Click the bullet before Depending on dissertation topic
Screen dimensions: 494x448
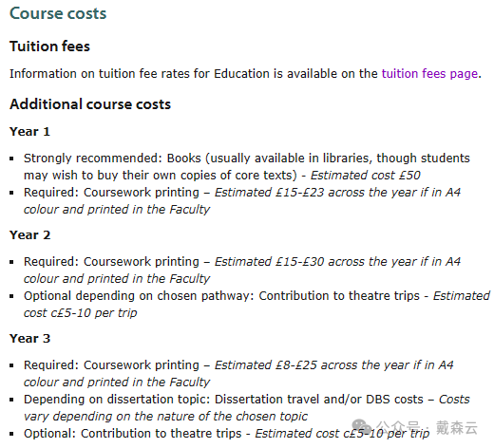[x=11, y=400]
